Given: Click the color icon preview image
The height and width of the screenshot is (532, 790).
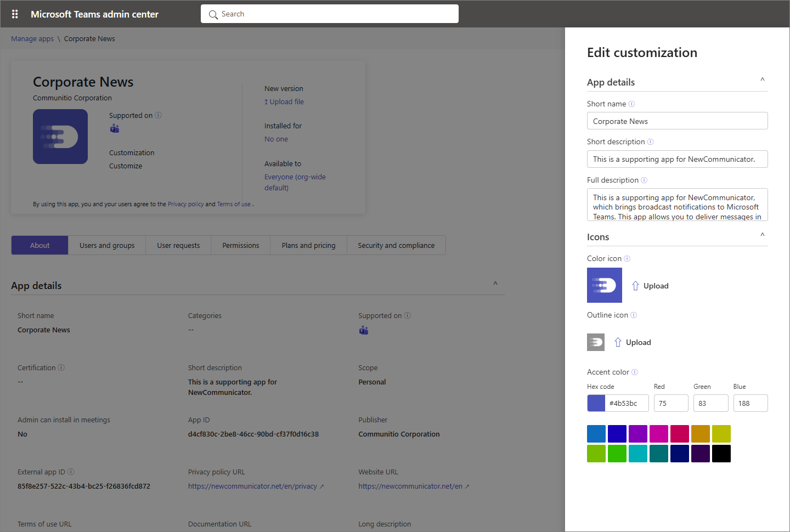Looking at the screenshot, I should [605, 285].
